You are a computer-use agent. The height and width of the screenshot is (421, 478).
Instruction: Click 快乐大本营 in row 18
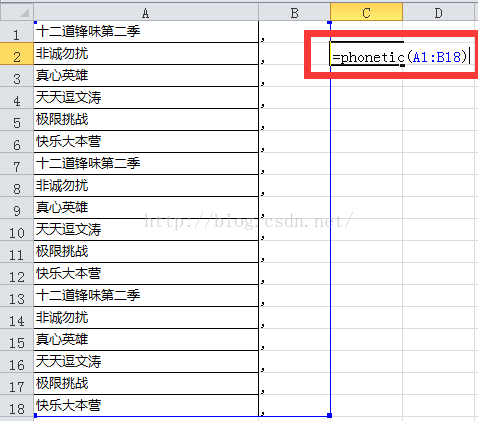coord(68,405)
